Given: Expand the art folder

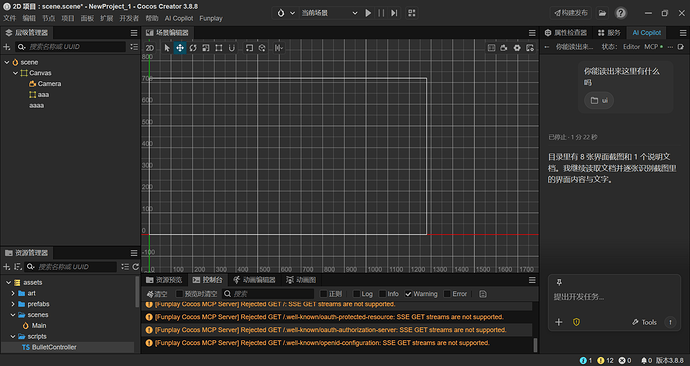Looking at the screenshot, I should coord(13,293).
